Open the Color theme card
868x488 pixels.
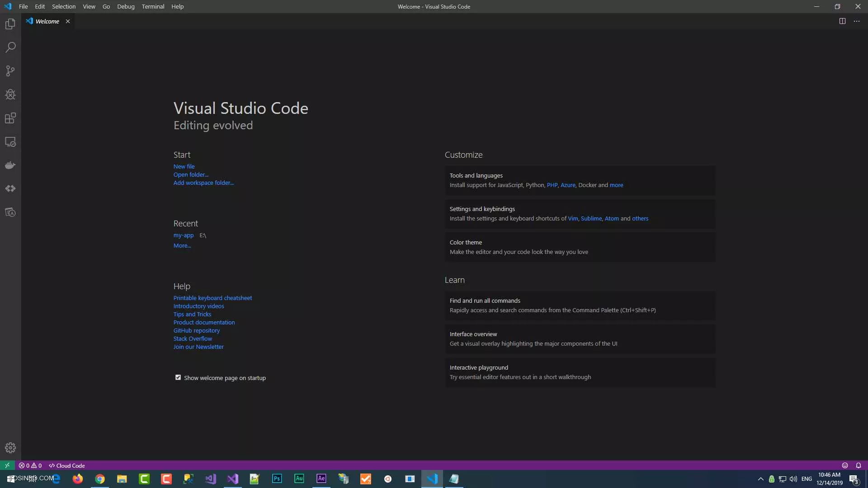coord(580,247)
